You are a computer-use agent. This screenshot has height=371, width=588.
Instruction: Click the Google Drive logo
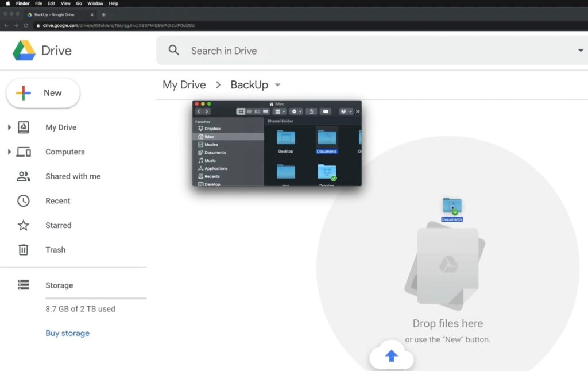tap(26, 51)
